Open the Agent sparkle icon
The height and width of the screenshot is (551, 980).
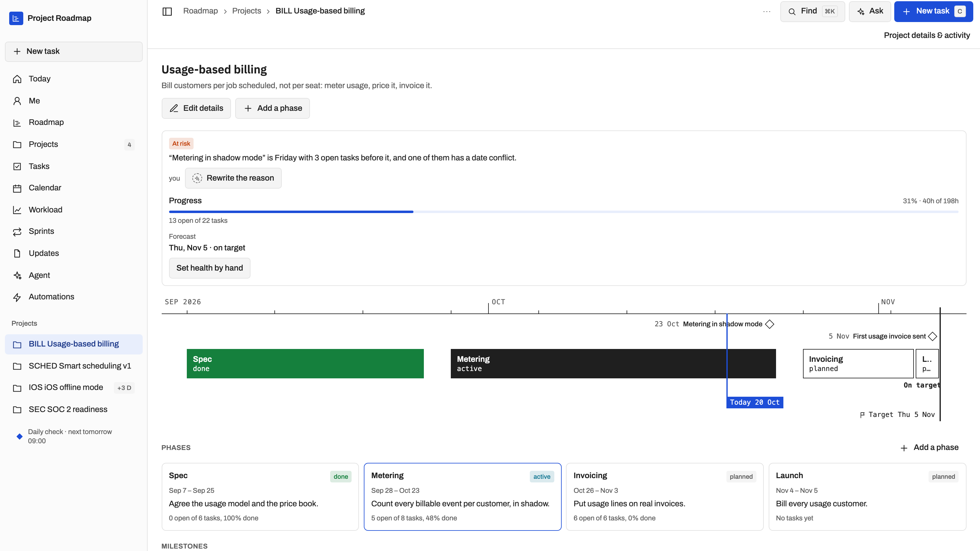tap(17, 275)
